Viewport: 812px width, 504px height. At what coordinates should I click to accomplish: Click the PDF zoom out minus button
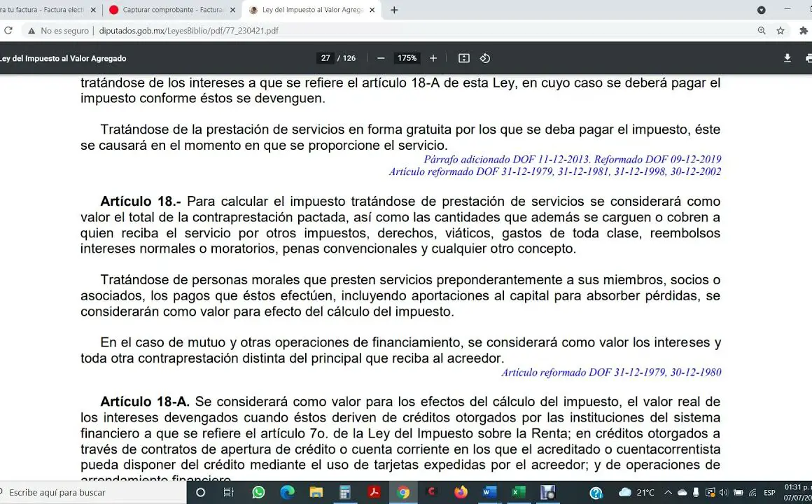tap(381, 58)
